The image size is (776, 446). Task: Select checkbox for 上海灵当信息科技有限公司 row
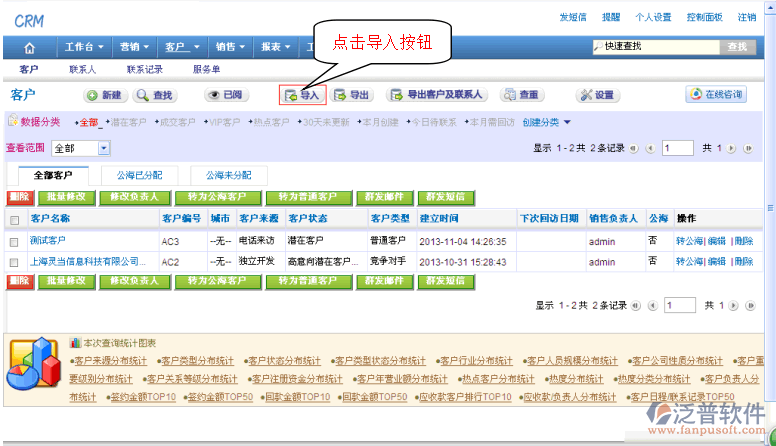tap(14, 261)
